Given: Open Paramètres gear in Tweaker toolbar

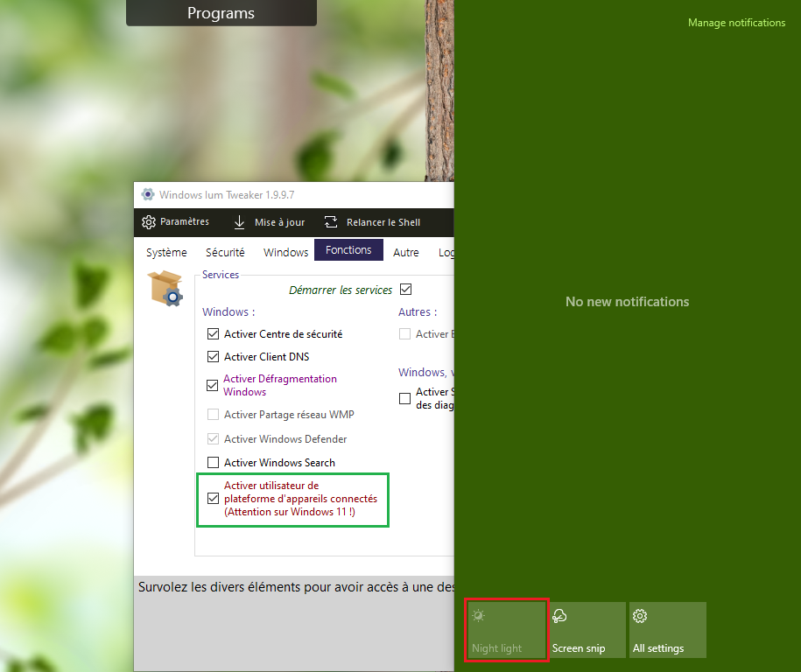Looking at the screenshot, I should pos(149,222).
